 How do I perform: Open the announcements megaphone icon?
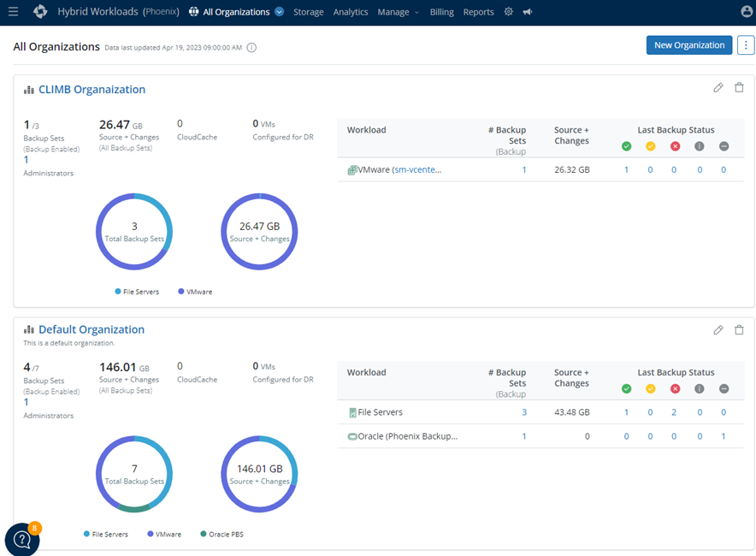(x=528, y=12)
